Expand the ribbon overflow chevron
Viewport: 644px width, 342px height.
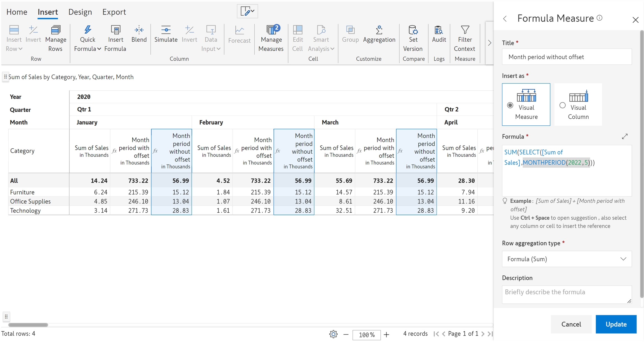tap(489, 43)
